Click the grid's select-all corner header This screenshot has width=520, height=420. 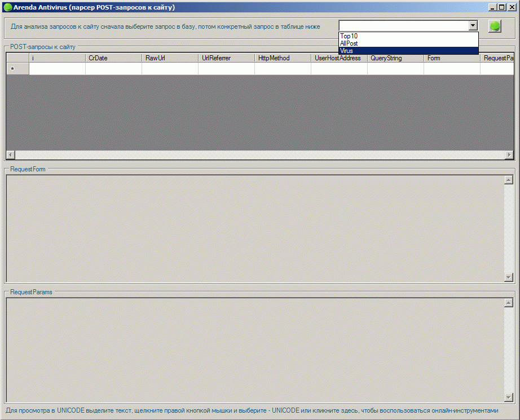point(18,58)
